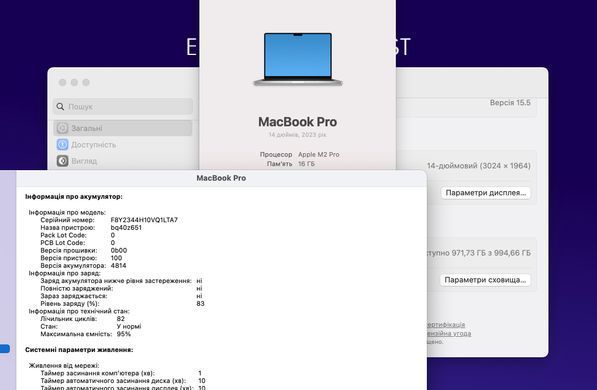Viewport: 597px width, 390px height.
Task: Open the license agreement link
Action: [x=449, y=333]
